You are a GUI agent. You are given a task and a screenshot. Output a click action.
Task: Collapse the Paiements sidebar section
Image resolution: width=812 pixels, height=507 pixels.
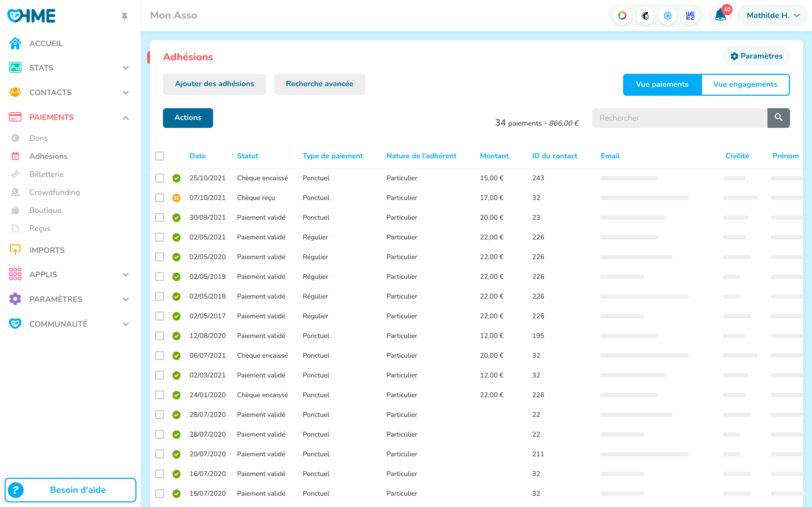pos(125,118)
